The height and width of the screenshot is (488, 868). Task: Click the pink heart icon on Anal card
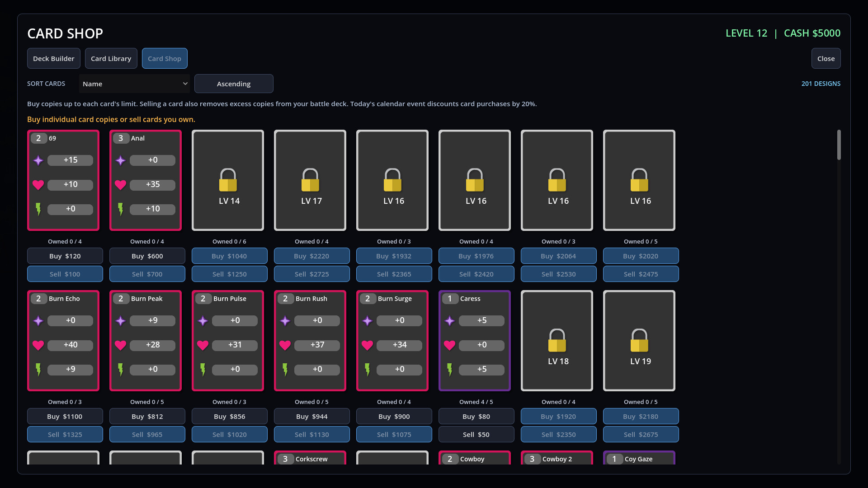[x=121, y=185]
